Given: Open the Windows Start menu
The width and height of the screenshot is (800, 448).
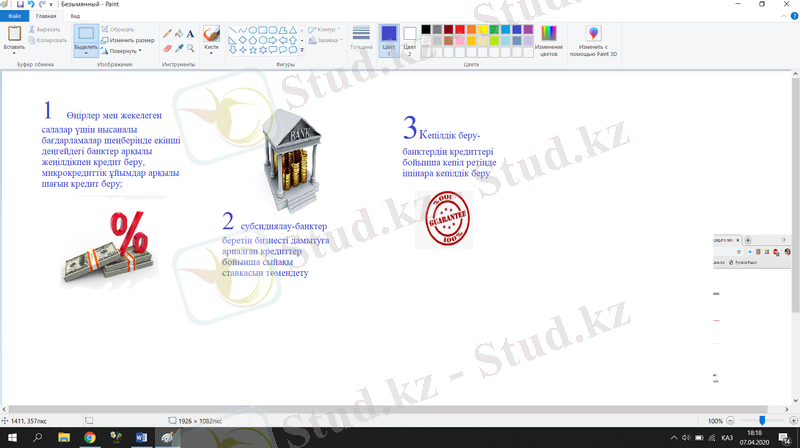Looking at the screenshot, I should [12, 437].
